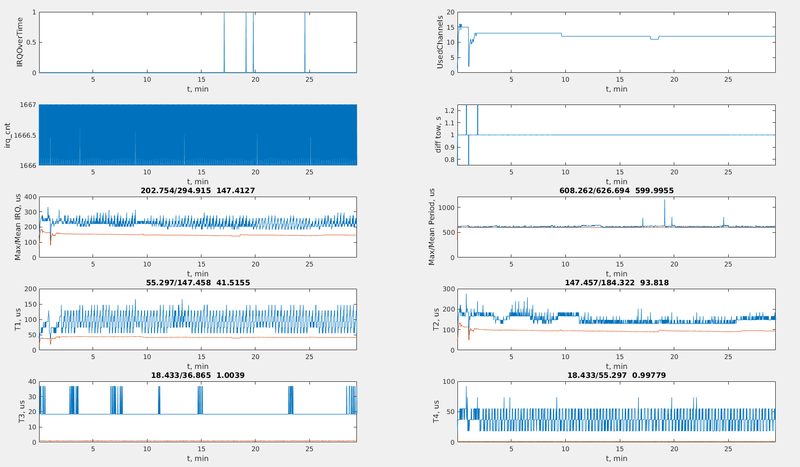The height and width of the screenshot is (467, 800).
Task: Click the 'diff tow, s' y-axis label
Action: click(438, 135)
